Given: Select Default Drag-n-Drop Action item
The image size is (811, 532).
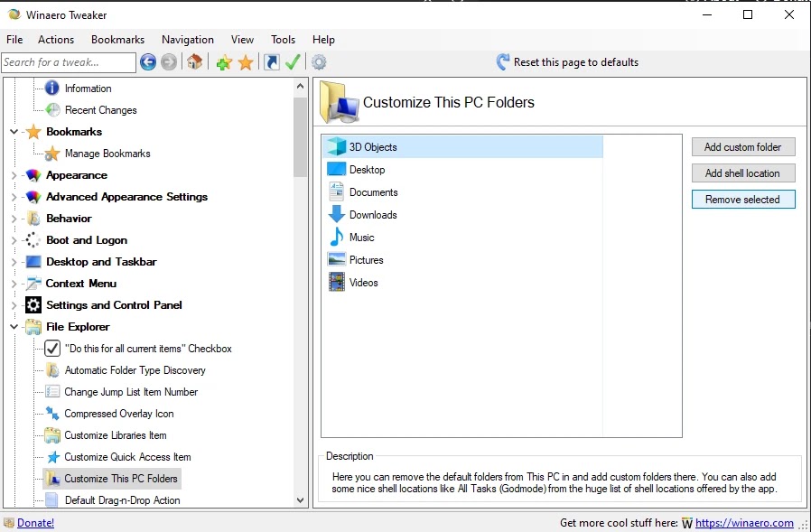Looking at the screenshot, I should 122,499.
